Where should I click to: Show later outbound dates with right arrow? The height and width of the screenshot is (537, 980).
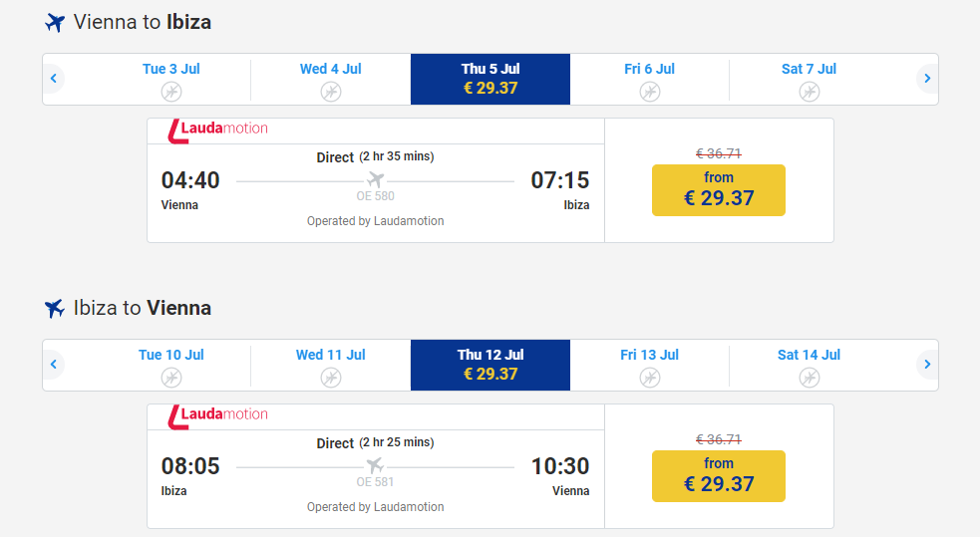coord(927,79)
